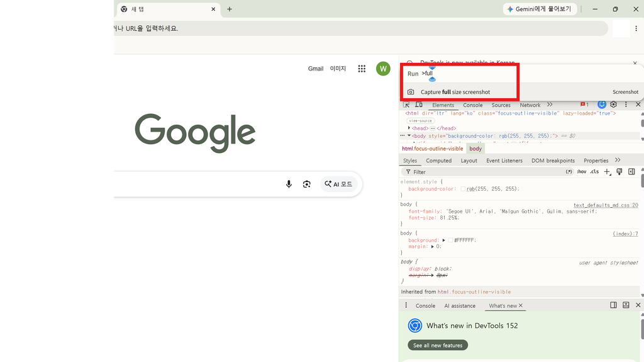Open the DevTools customize menu
The width and height of the screenshot is (644, 362).
click(626, 105)
